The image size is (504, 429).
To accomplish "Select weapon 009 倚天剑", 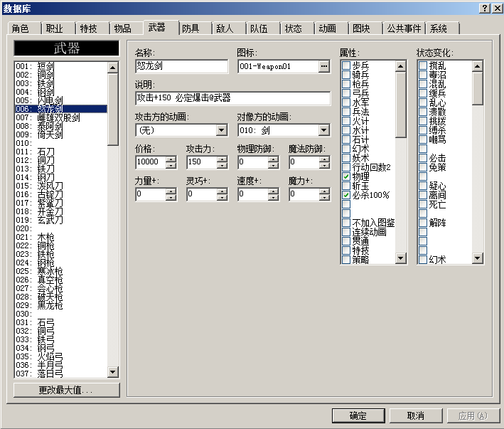I will click(x=61, y=134).
